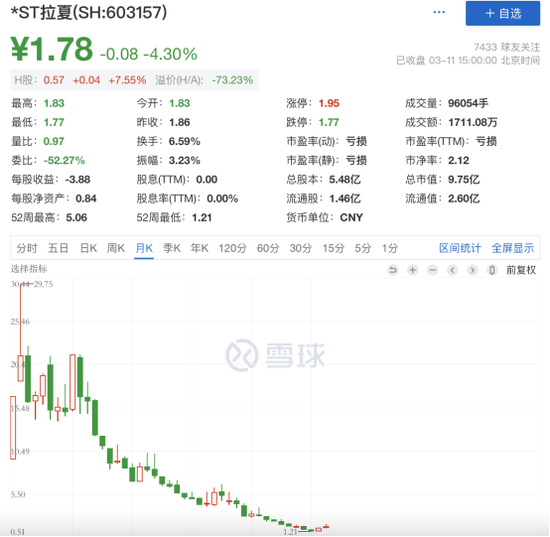550x537 pixels.
Task: Zoom out chart with minus icon
Action: tap(433, 270)
